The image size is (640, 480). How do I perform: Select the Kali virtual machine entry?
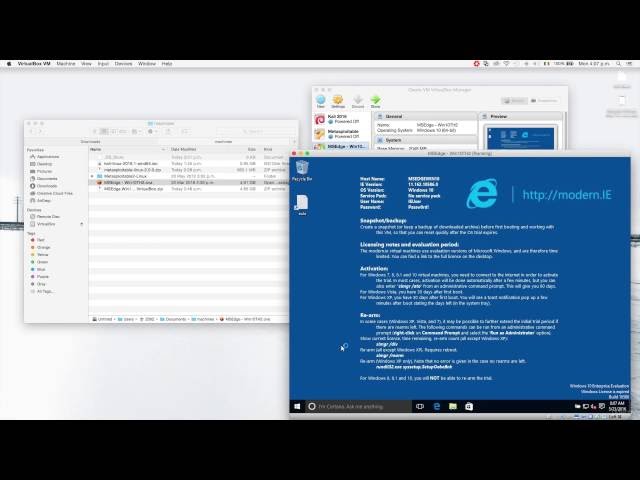tap(342, 119)
